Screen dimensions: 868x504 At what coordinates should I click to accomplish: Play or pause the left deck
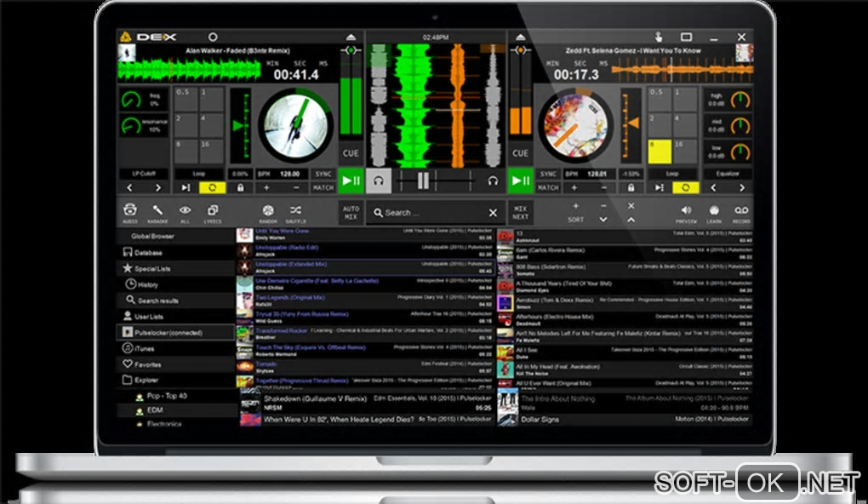point(351,180)
